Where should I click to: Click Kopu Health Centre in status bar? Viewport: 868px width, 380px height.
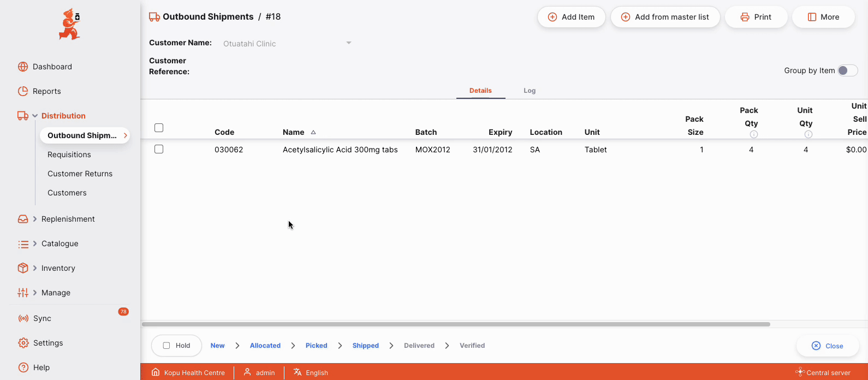click(x=194, y=372)
